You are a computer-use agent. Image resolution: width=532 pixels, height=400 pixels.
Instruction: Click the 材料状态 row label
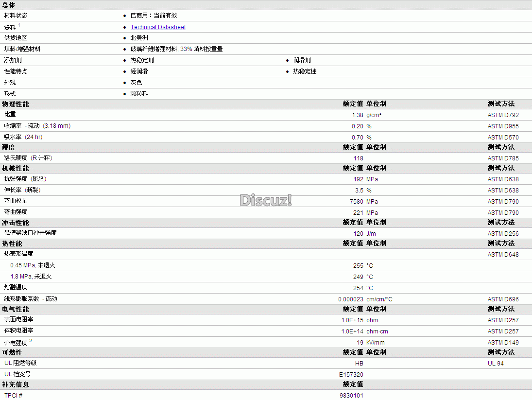pos(16,16)
